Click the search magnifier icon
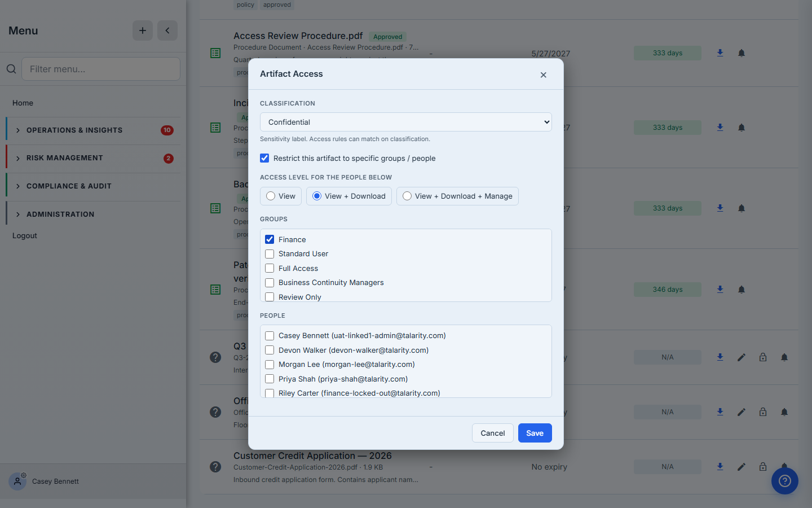This screenshot has height=508, width=812. [x=11, y=69]
